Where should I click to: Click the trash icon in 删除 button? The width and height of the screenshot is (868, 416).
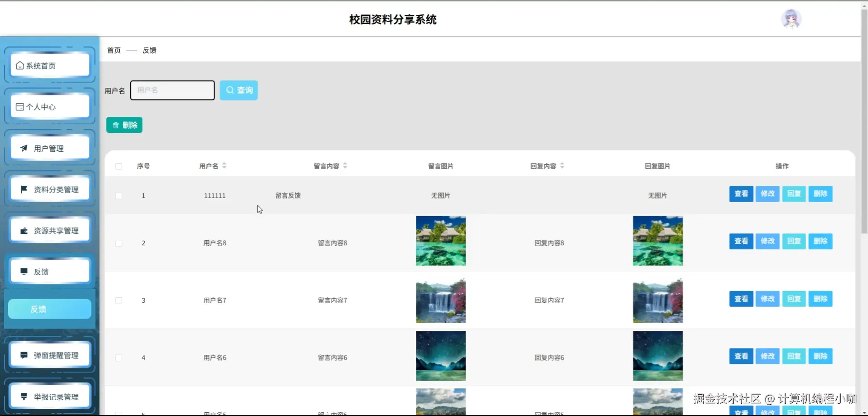tap(116, 125)
